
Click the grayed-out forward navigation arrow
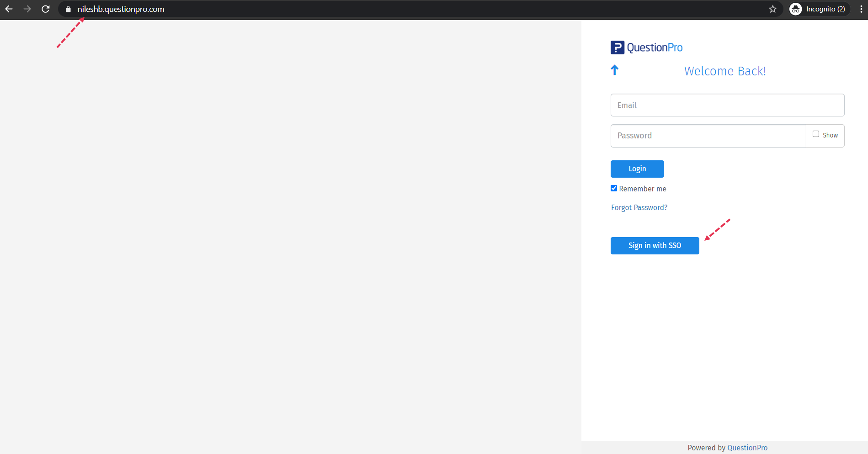(27, 9)
